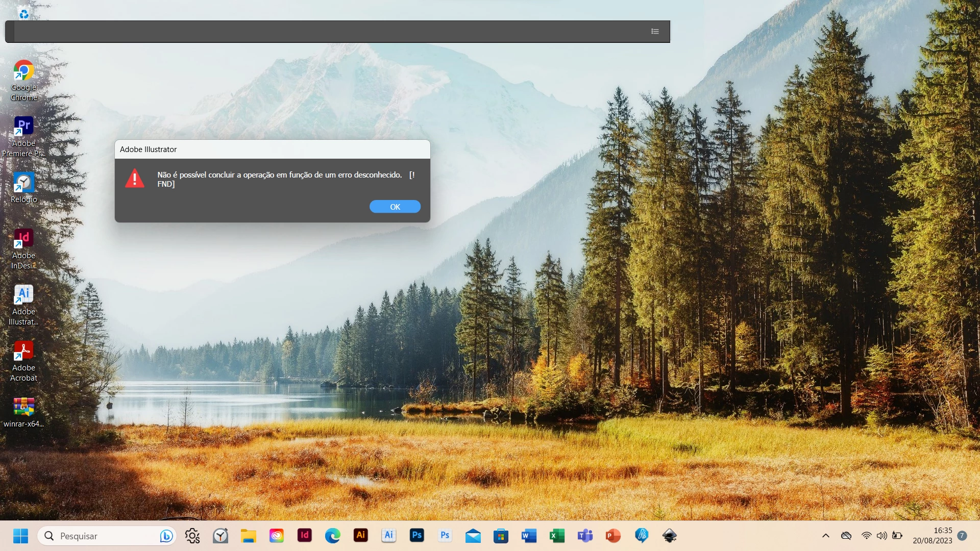Open Creative Cloud taskbar icon
The height and width of the screenshot is (551, 980).
(x=276, y=536)
